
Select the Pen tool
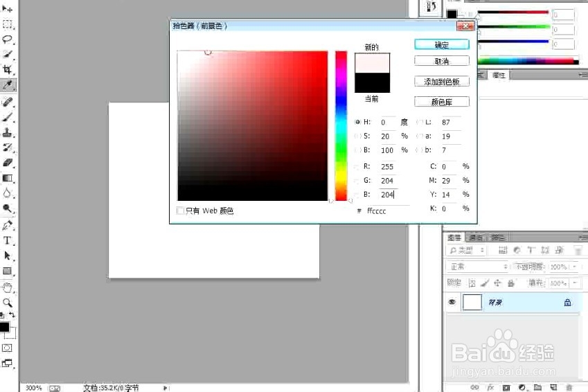pos(7,225)
